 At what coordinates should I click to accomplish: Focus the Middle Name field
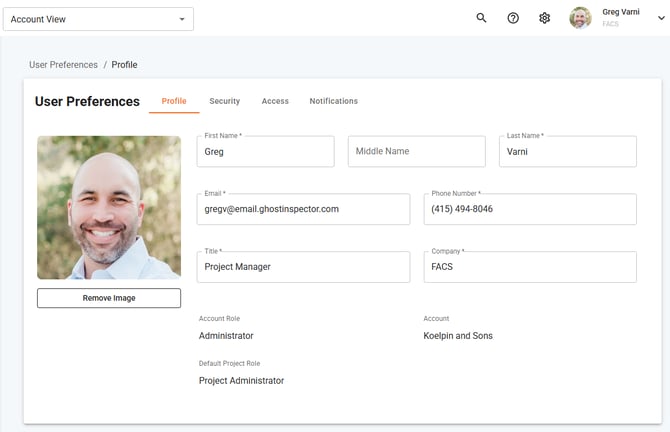pos(417,152)
